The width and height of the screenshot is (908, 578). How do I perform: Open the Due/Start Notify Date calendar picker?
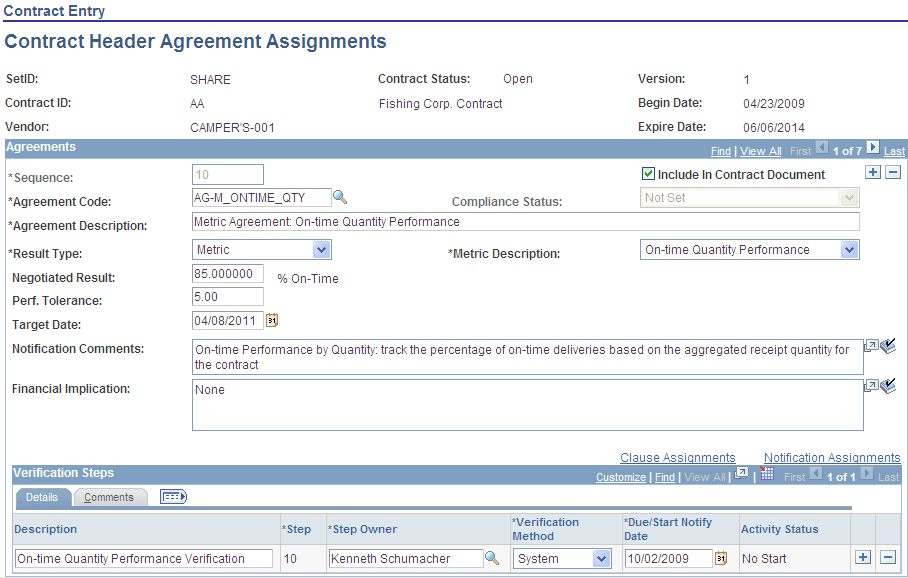pyautogui.click(x=721, y=558)
